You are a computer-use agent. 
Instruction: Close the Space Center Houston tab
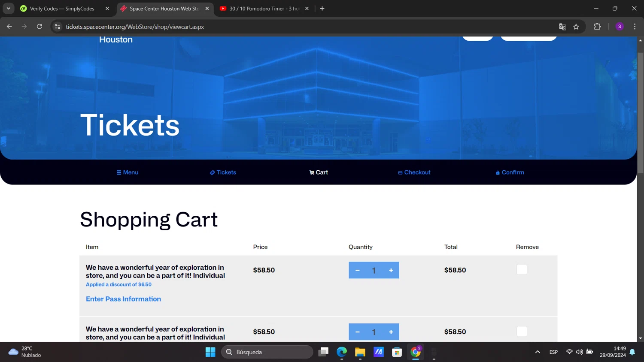pos(207,9)
